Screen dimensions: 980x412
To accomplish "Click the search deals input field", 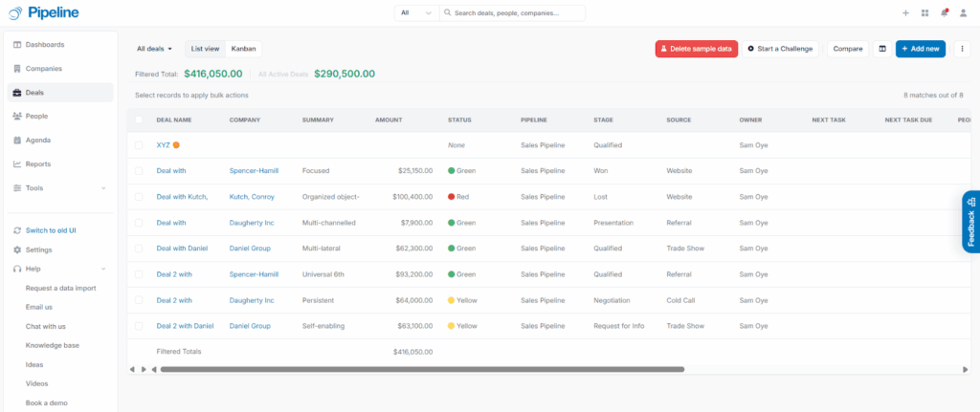I will (x=517, y=13).
